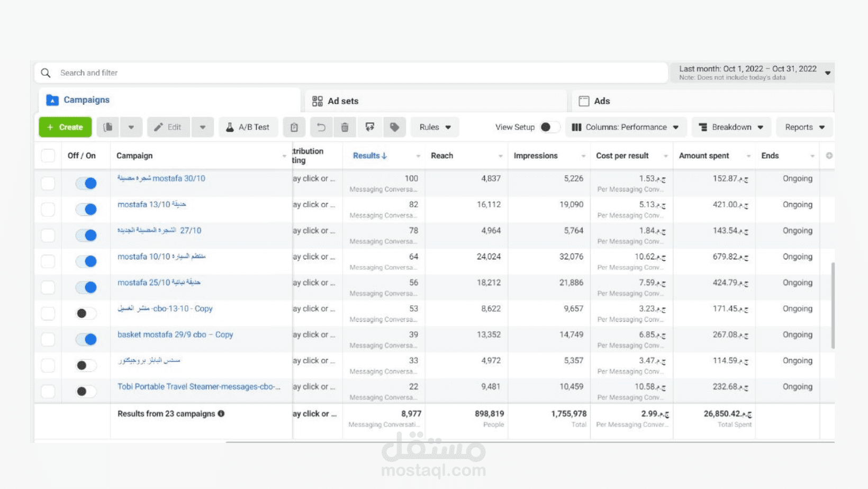The image size is (868, 489).
Task: Click the tag label icon
Action: coord(394,127)
